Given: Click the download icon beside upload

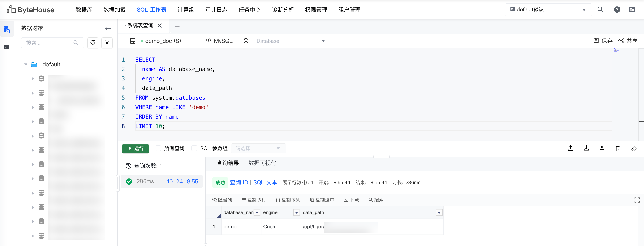Looking at the screenshot, I should coord(586,148).
